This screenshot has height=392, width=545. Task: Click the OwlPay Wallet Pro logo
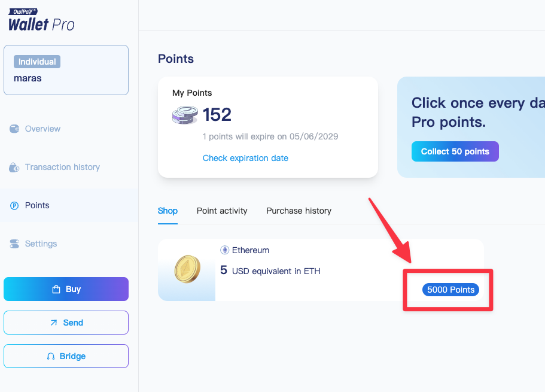click(x=41, y=19)
